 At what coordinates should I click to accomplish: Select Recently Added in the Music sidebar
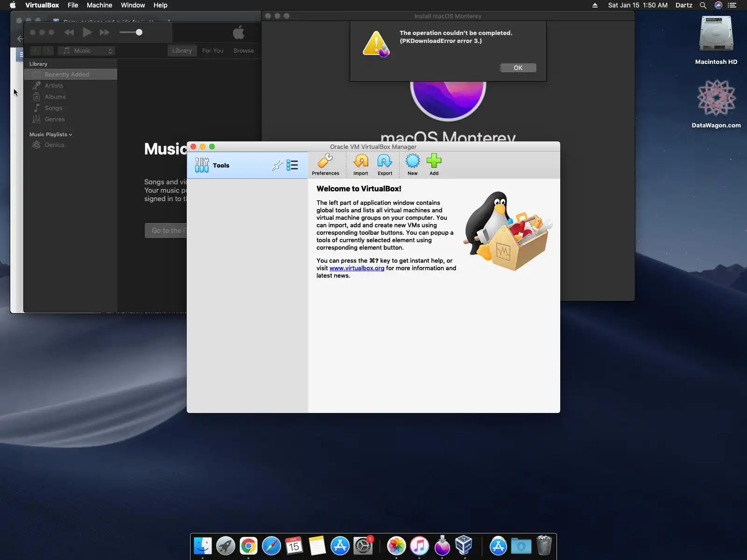tap(70, 74)
